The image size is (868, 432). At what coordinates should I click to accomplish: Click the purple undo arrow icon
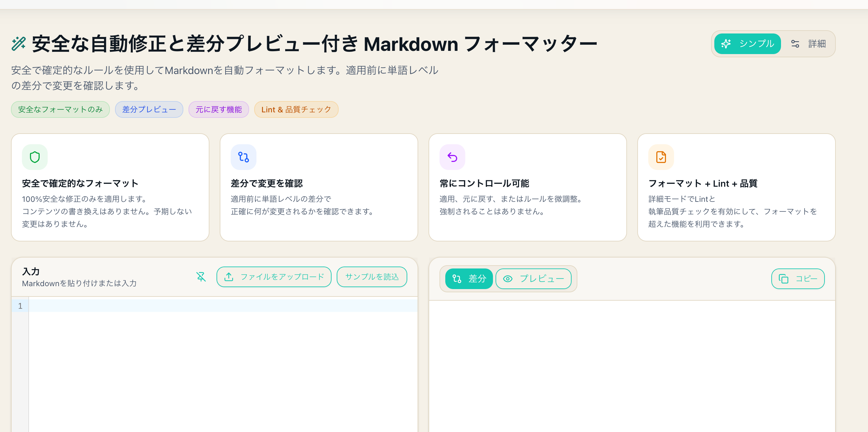click(x=452, y=157)
